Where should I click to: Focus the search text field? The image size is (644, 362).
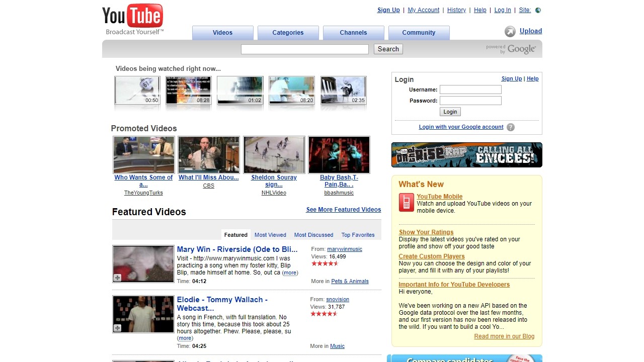pyautogui.click(x=305, y=49)
